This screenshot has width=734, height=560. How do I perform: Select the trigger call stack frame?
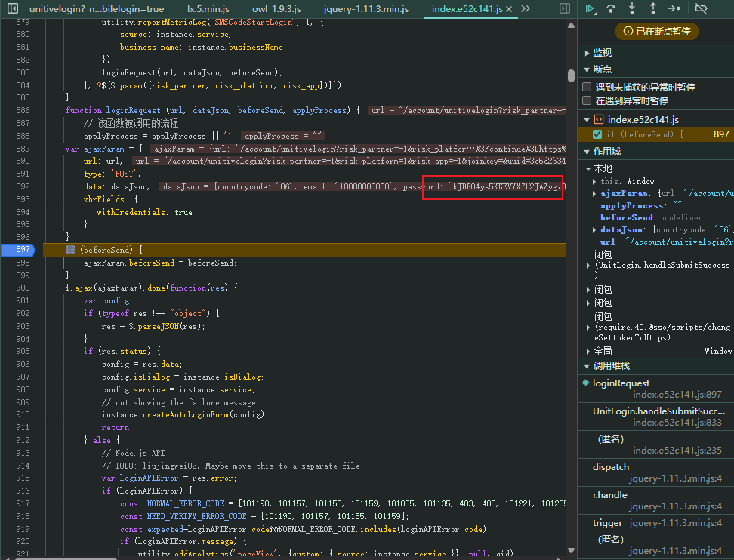(x=656, y=522)
